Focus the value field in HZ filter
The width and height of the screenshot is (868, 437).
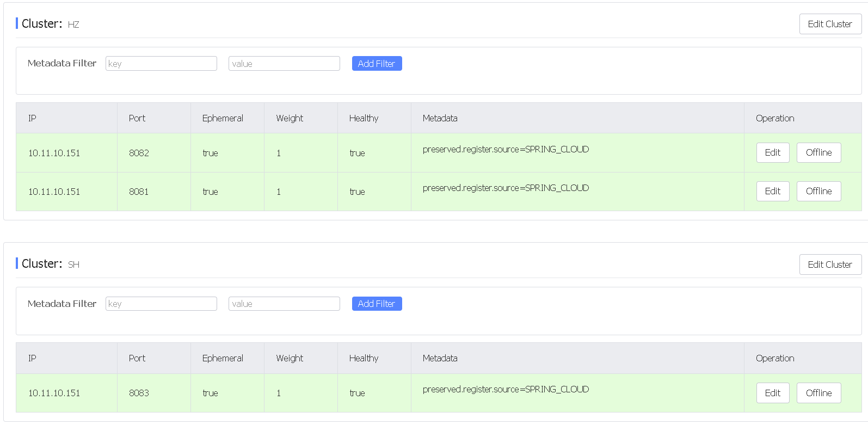[x=284, y=64]
